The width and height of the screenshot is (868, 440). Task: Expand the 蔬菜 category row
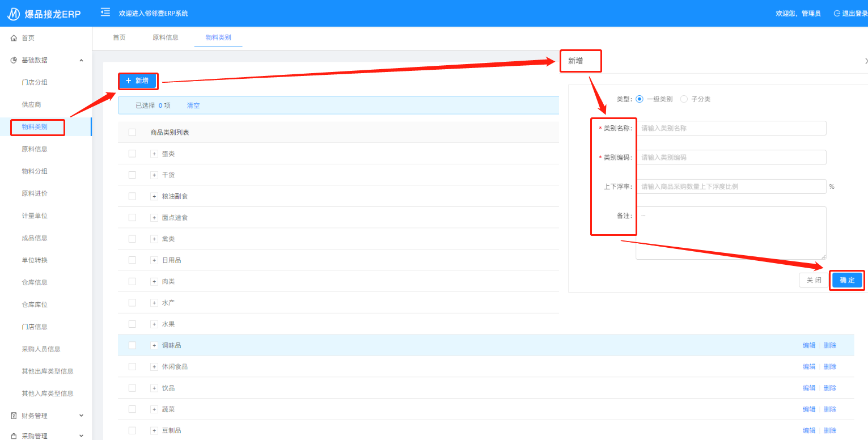pyautogui.click(x=154, y=409)
